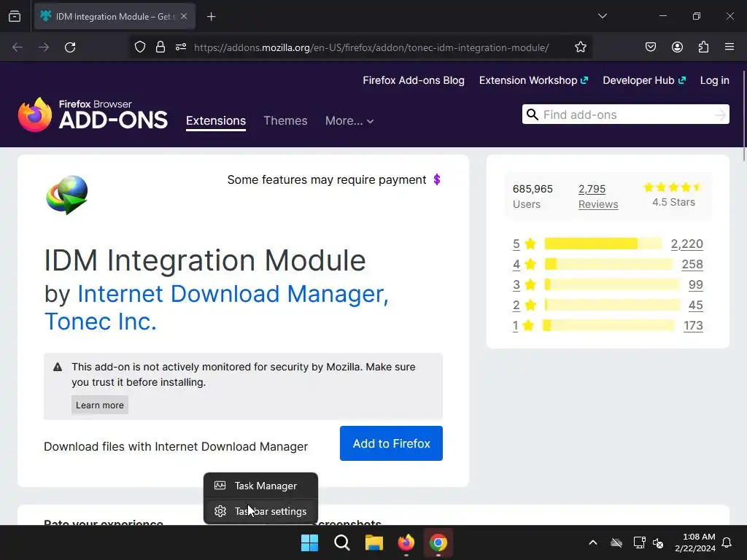747x560 pixels.
Task: Open tracking protection shield icon
Action: pyautogui.click(x=139, y=47)
